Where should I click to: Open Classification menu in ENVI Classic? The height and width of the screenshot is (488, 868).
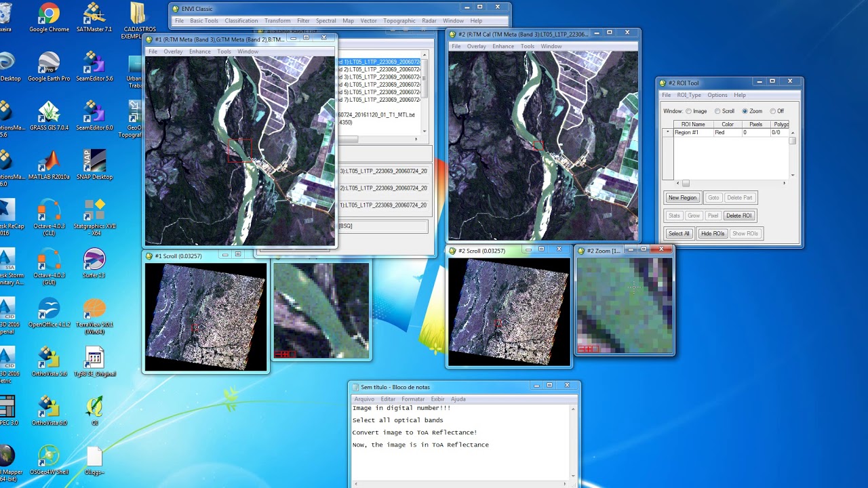pos(241,21)
